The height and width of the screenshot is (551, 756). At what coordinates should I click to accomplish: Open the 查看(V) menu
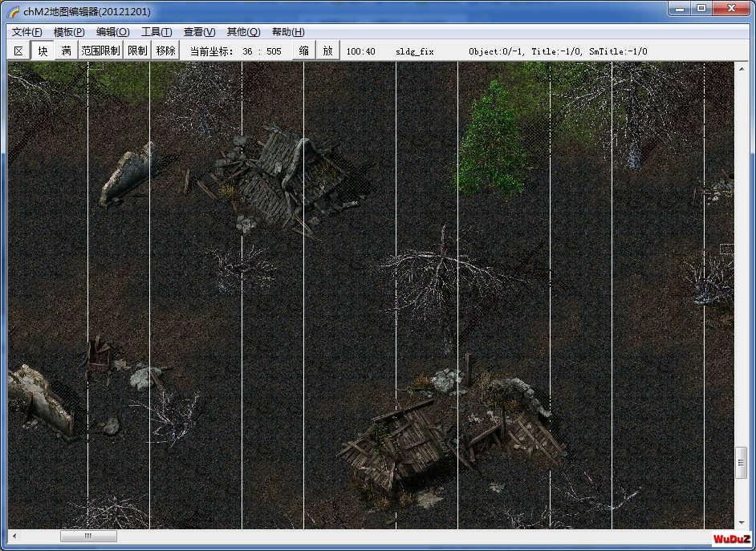click(x=199, y=32)
